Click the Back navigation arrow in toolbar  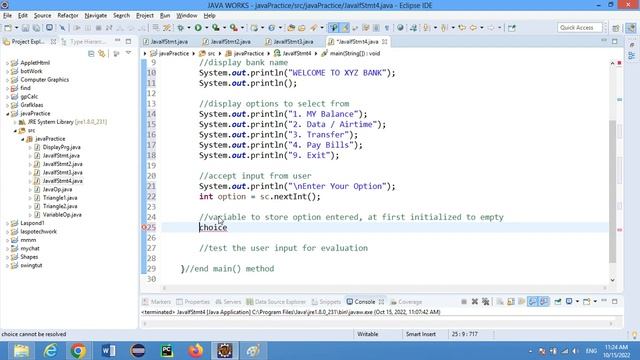click(x=473, y=28)
